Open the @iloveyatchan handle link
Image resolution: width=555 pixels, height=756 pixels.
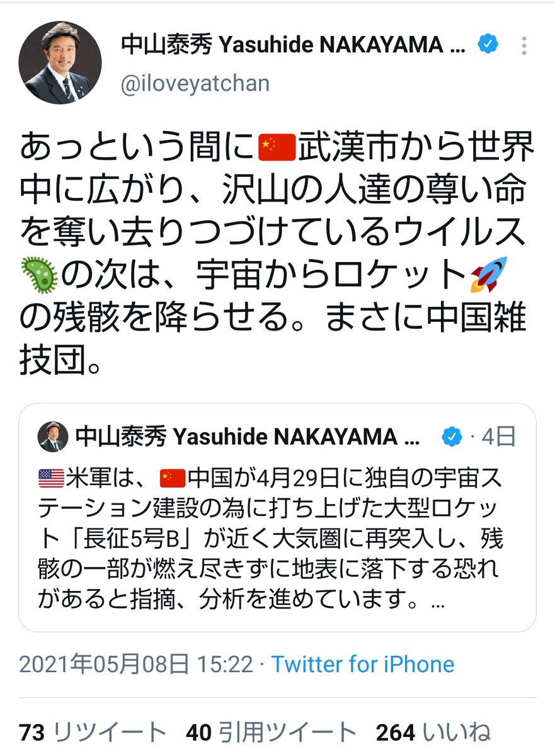point(195,83)
